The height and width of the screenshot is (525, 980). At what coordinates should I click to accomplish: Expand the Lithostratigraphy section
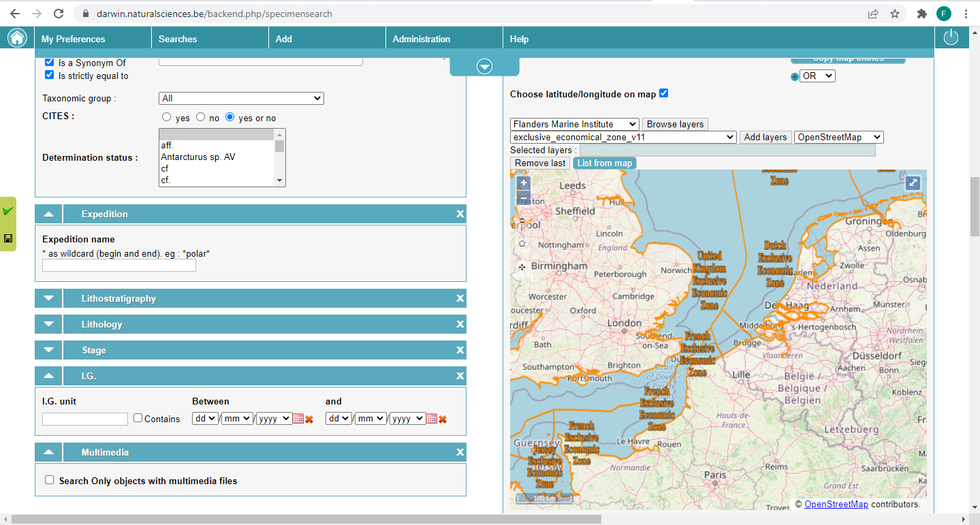[48, 298]
